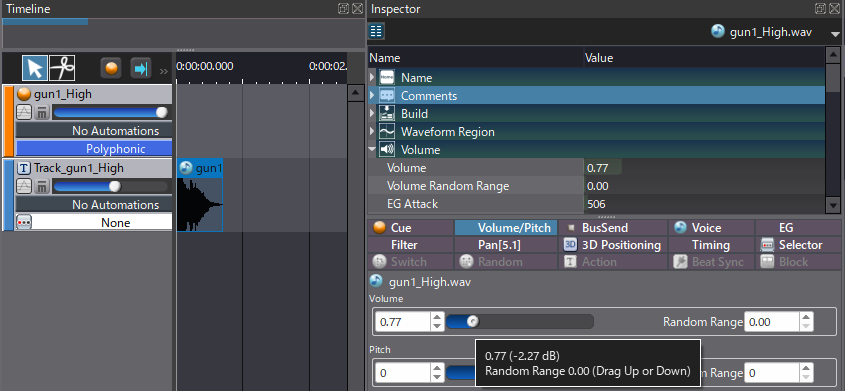Open the Selector tab
This screenshot has height=391, width=845.
point(799,245)
